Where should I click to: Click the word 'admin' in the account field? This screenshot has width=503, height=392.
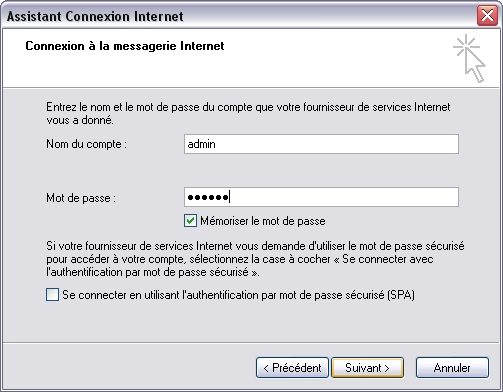coord(201,144)
